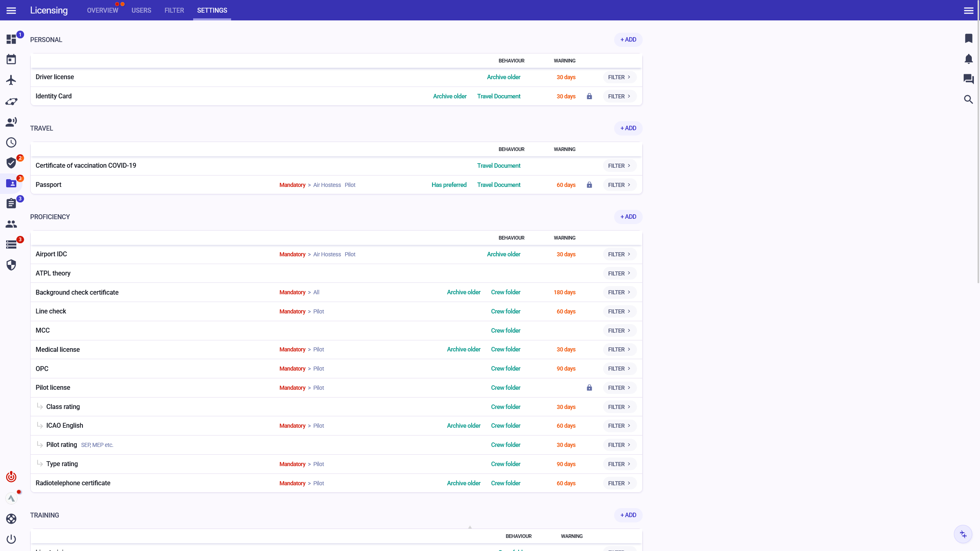
Task: Click the power logout icon
Action: point(11,539)
